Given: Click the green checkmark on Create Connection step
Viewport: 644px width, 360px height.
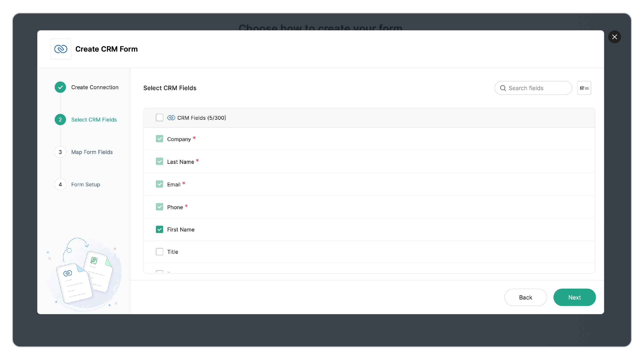Looking at the screenshot, I should point(60,87).
